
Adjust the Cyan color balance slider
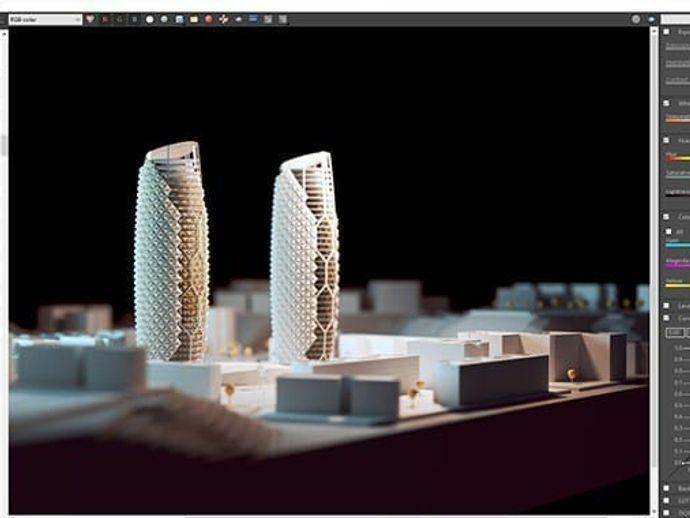coord(678,245)
